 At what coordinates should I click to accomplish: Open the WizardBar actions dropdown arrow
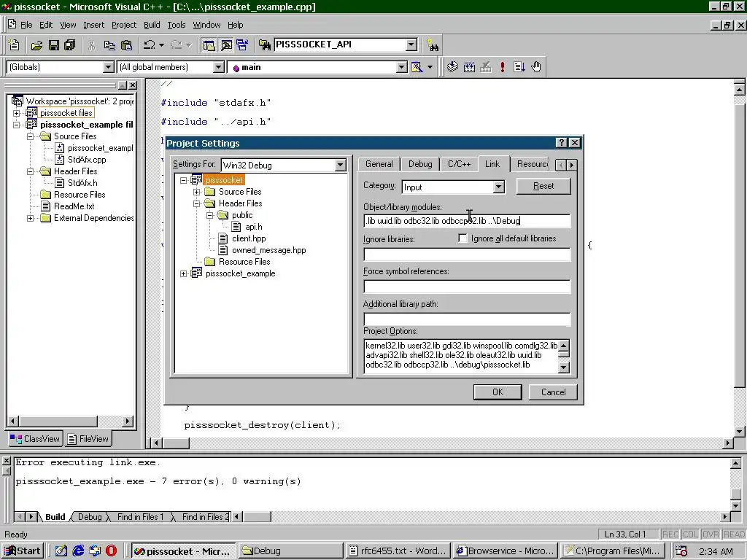430,67
